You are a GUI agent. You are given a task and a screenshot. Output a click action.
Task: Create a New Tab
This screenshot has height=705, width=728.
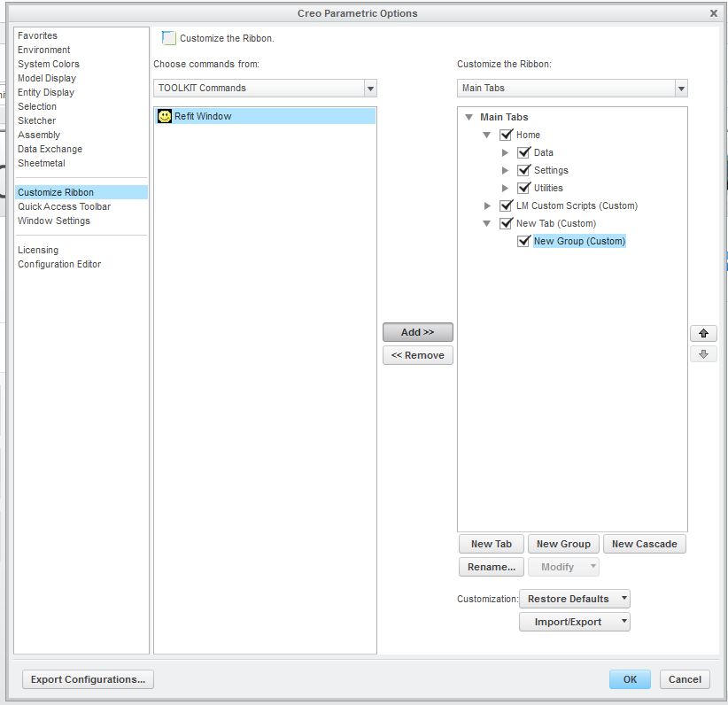coord(492,544)
